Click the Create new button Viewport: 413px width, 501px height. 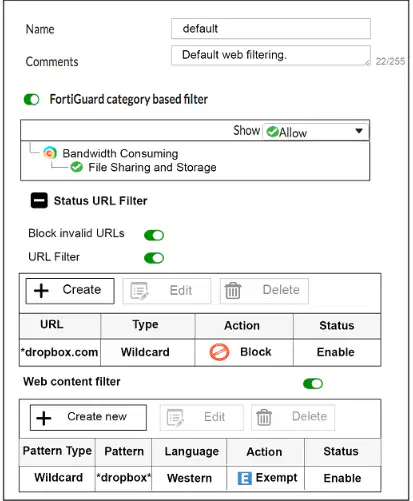click(x=88, y=418)
